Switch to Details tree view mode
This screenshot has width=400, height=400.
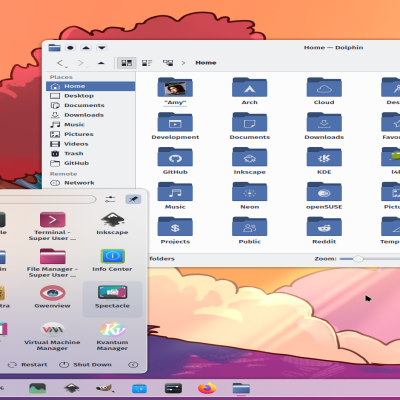click(168, 63)
